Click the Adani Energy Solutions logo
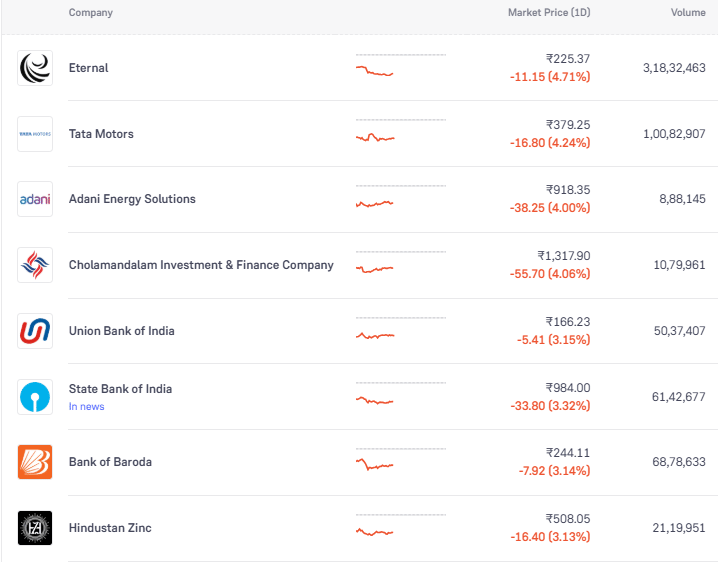This screenshot has height=562, width=718. click(35, 199)
